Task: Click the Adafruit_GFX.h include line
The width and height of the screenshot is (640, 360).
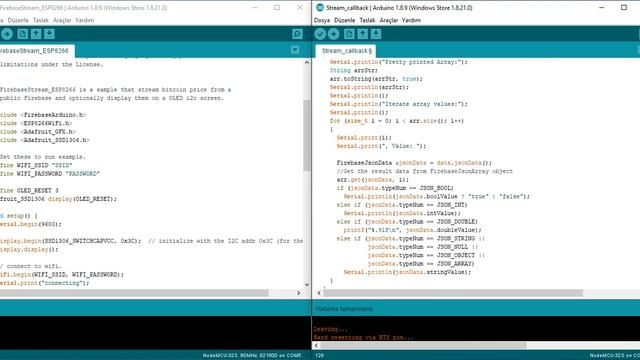Action: point(38,132)
